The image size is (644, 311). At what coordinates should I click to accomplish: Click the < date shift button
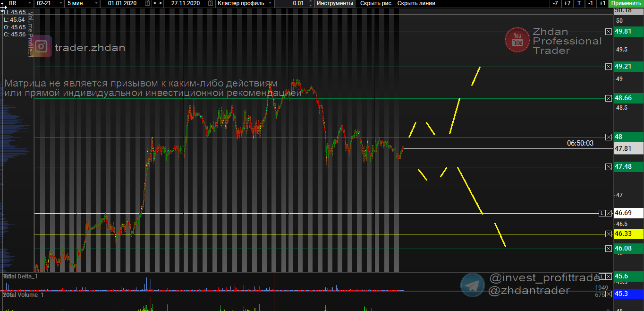161,3
